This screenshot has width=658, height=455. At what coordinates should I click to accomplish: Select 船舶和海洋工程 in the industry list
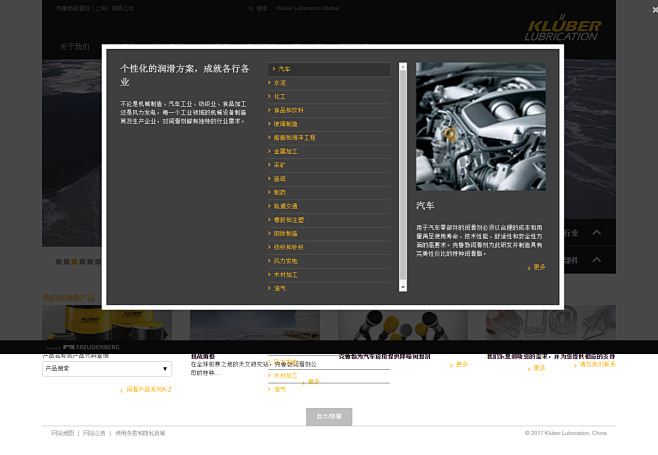pos(329,138)
